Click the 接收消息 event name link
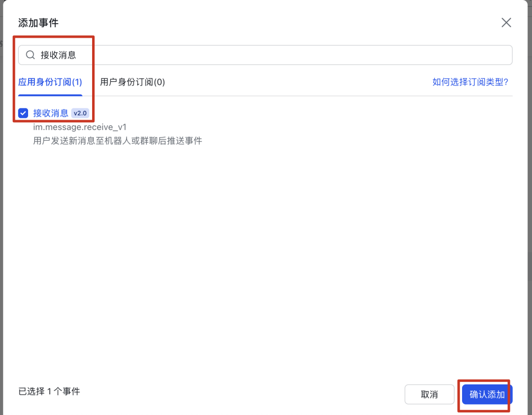The image size is (532, 415). coord(51,113)
